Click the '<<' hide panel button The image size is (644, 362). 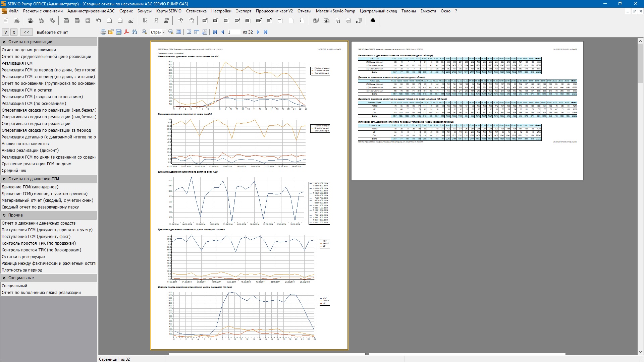[x=26, y=33]
